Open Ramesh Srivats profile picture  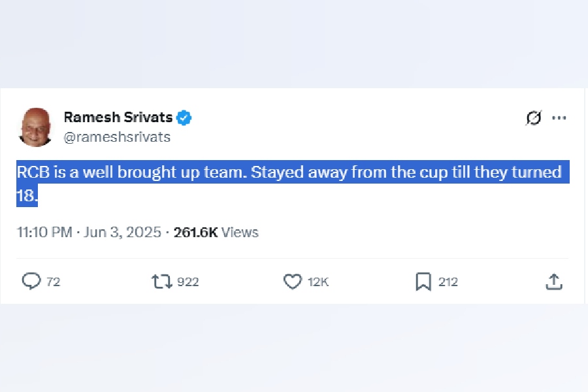(35, 127)
